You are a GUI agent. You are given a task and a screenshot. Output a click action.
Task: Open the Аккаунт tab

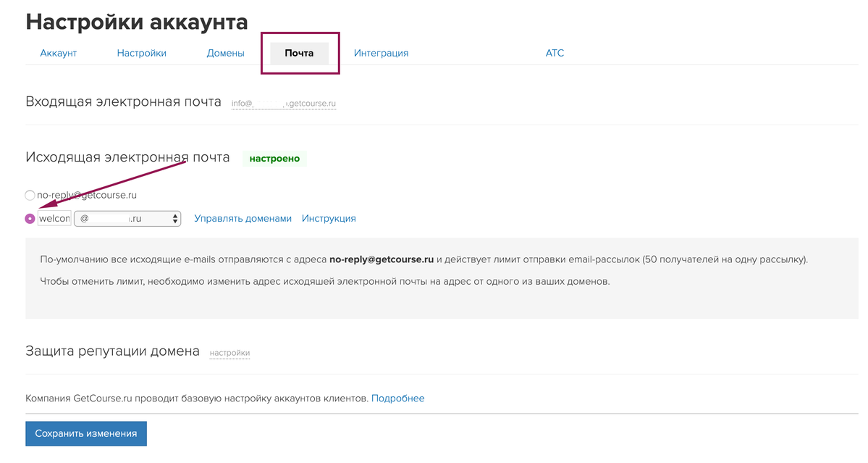58,53
